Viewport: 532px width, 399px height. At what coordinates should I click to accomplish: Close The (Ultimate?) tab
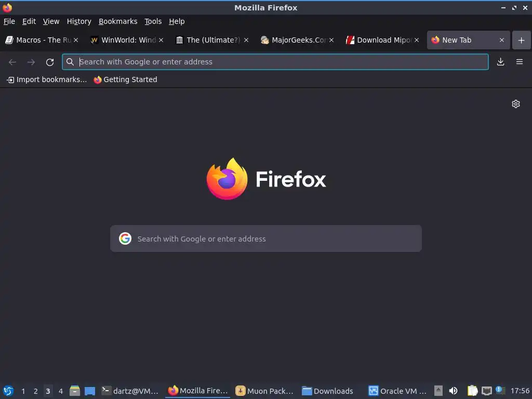pos(246,40)
